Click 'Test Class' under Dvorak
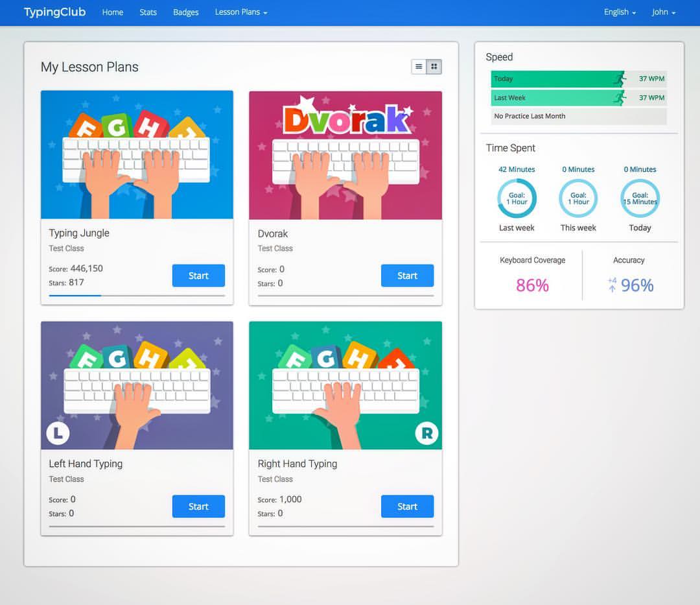Screen dimensions: 700x605 coord(275,248)
